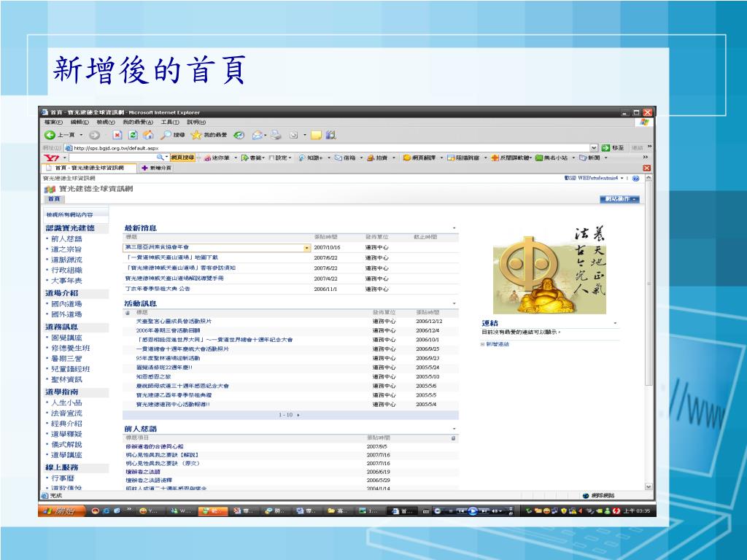Screen dimensions: 747x560
Task: Select the 首頁 SharePoint navigation tab
Action: click(54, 198)
